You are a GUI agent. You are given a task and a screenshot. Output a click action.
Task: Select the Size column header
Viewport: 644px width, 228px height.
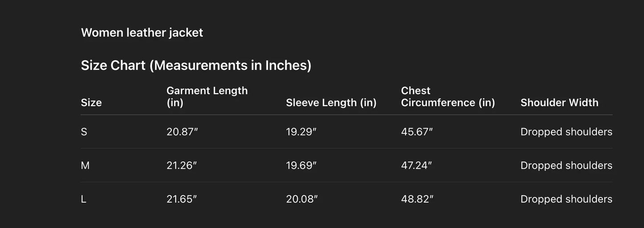(x=91, y=103)
